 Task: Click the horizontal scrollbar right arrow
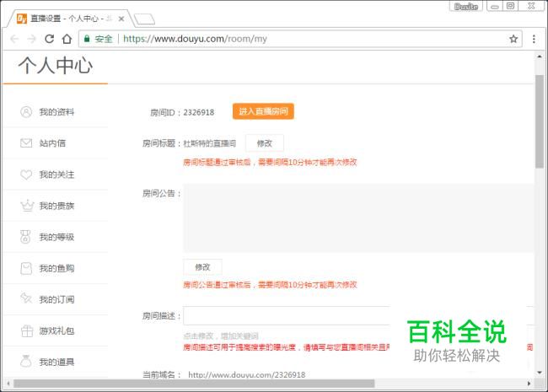click(529, 384)
